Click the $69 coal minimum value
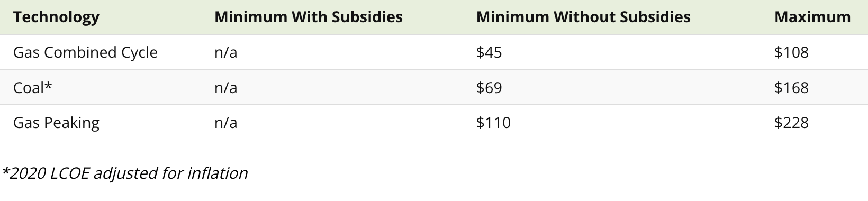Image resolution: width=868 pixels, height=201 pixels. click(x=489, y=87)
